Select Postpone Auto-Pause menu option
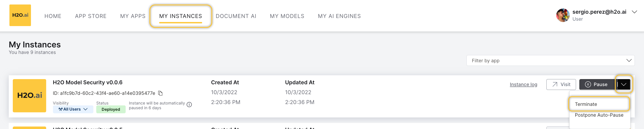 tap(599, 115)
